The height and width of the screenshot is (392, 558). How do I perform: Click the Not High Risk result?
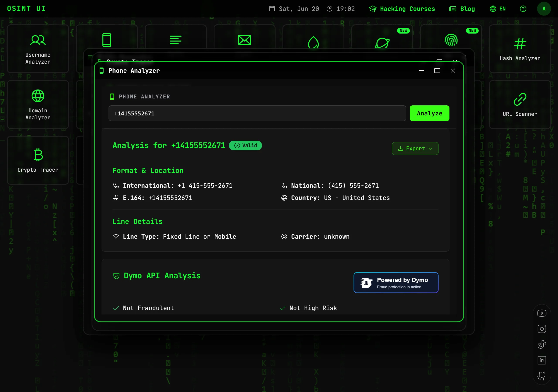click(x=308, y=308)
